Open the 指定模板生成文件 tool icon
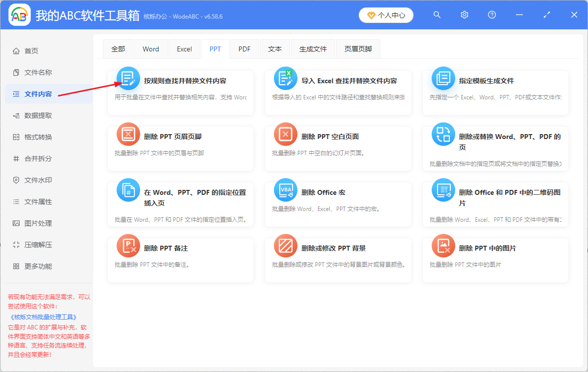588x372 pixels. click(443, 77)
